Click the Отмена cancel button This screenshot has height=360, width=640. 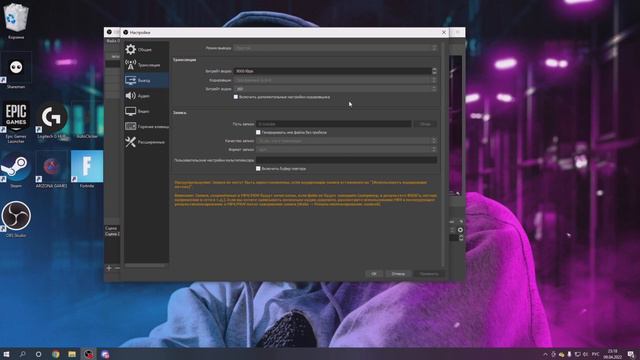(x=398, y=274)
